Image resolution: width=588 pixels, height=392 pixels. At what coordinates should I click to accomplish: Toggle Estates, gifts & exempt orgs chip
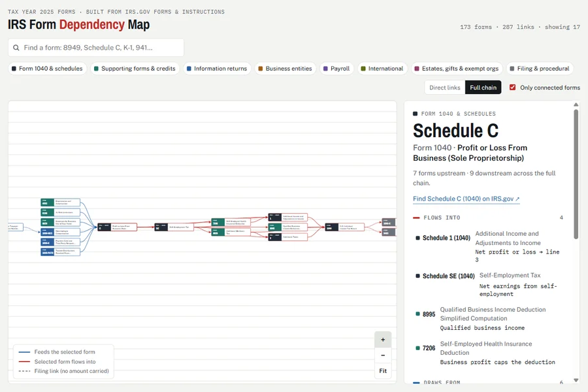click(457, 69)
